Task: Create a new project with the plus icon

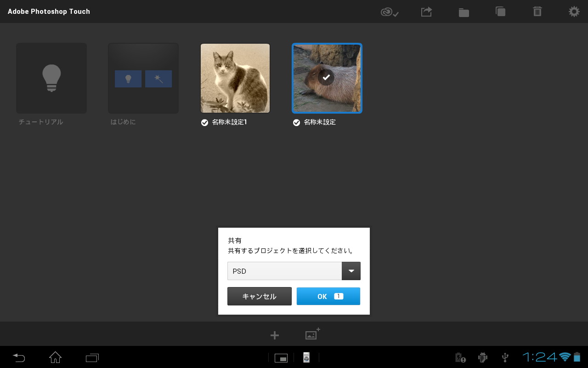Action: 274,335
